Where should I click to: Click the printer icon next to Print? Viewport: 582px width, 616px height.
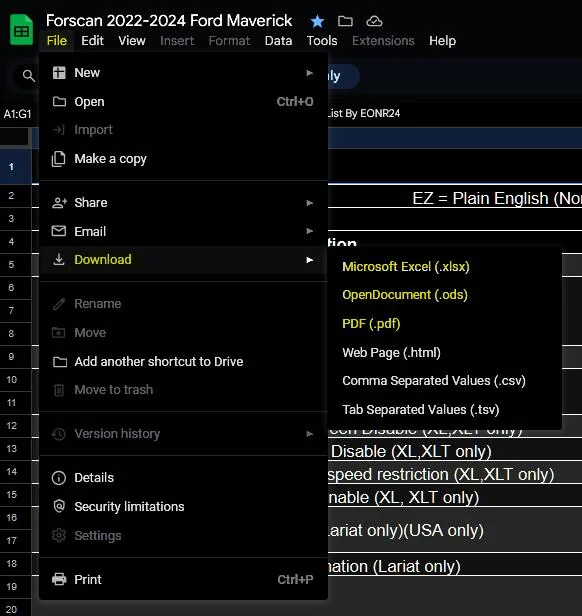59,579
